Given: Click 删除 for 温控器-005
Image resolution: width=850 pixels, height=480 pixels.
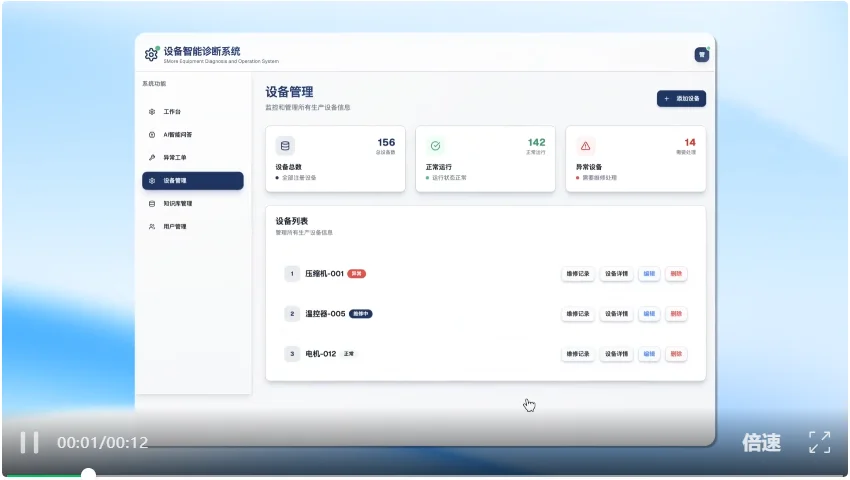Looking at the screenshot, I should pos(676,313).
